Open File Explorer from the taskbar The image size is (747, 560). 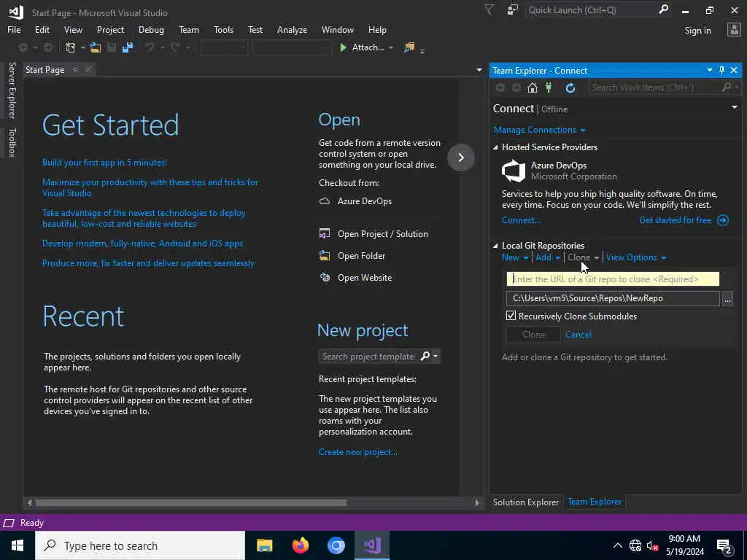(x=264, y=545)
